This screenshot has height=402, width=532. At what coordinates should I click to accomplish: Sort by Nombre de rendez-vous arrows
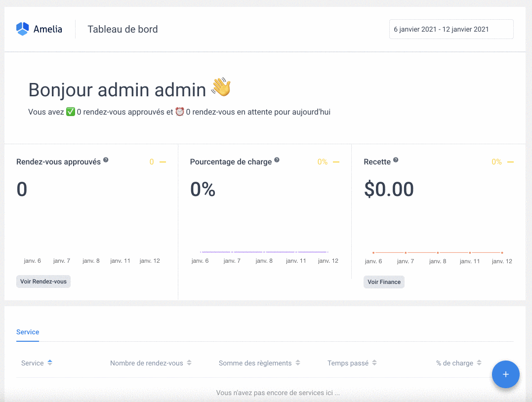[x=189, y=363]
